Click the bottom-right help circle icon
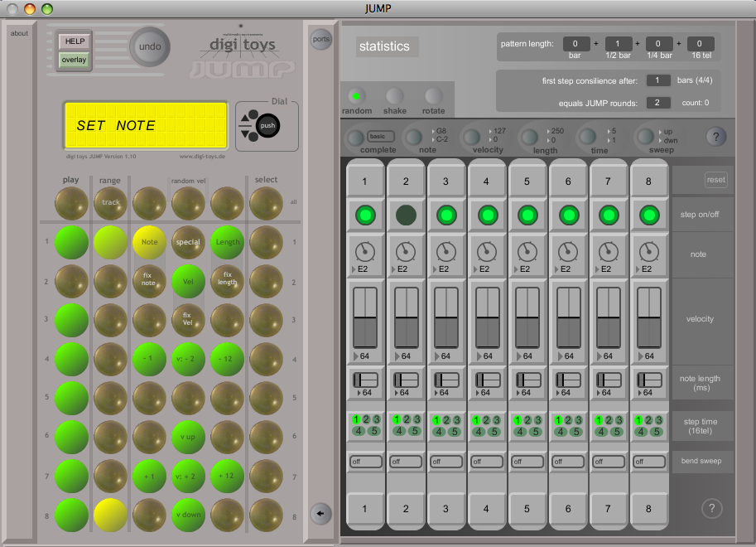Screen dimensions: 756x547 (711, 508)
